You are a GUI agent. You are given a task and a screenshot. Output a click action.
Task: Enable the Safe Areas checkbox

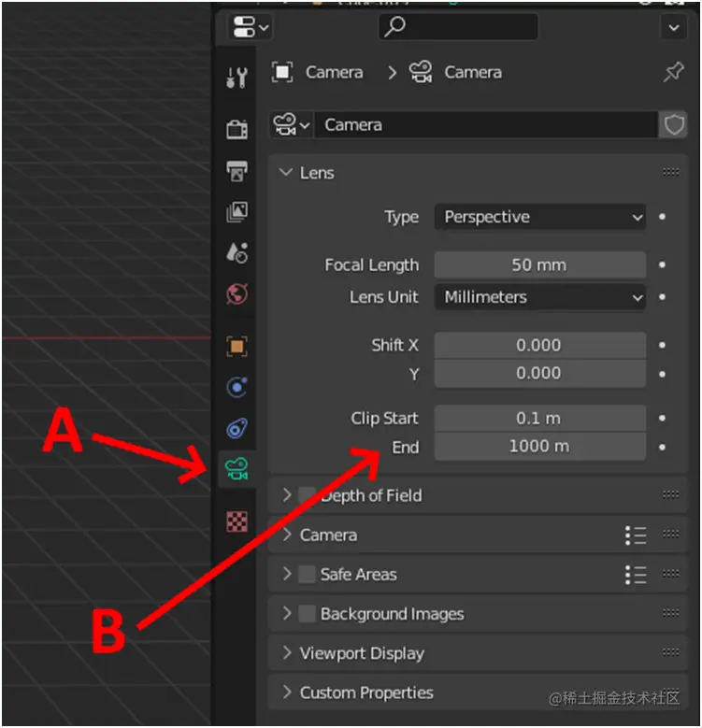coord(307,575)
